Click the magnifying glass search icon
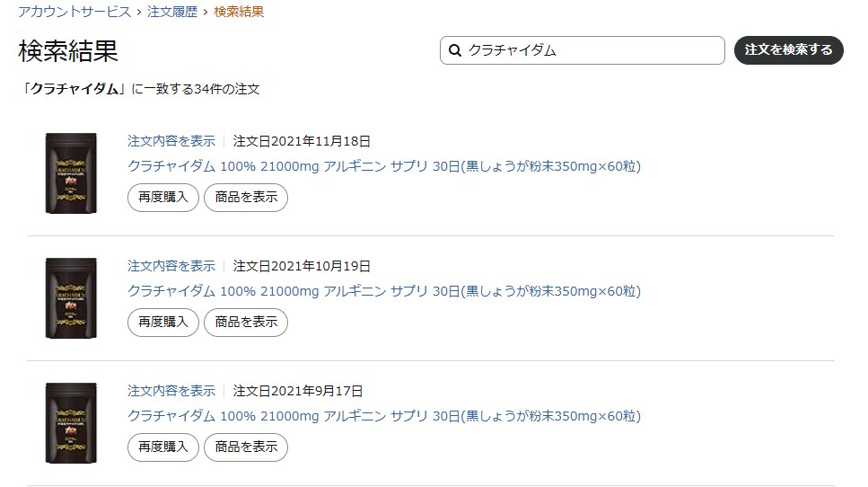This screenshot has height=487, width=868. pos(454,50)
